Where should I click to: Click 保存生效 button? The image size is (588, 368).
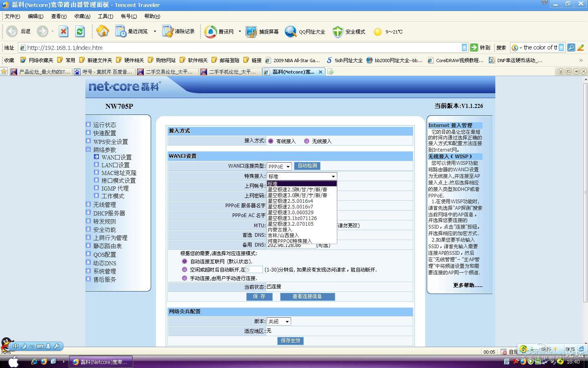click(x=290, y=341)
